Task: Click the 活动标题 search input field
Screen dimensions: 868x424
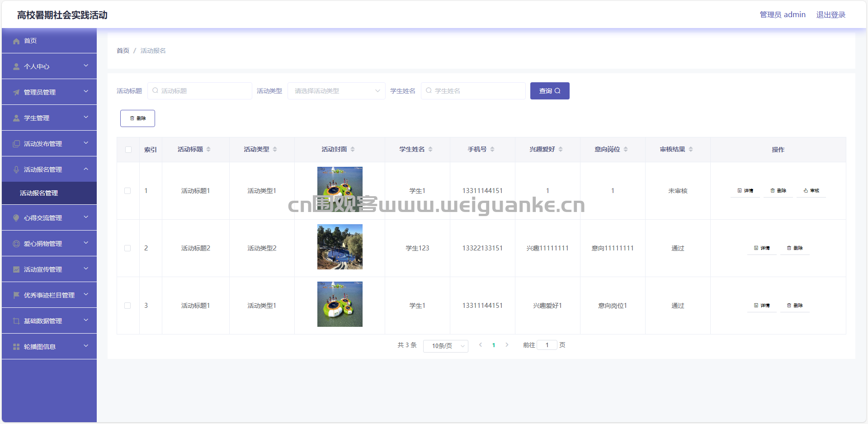Action: [200, 91]
